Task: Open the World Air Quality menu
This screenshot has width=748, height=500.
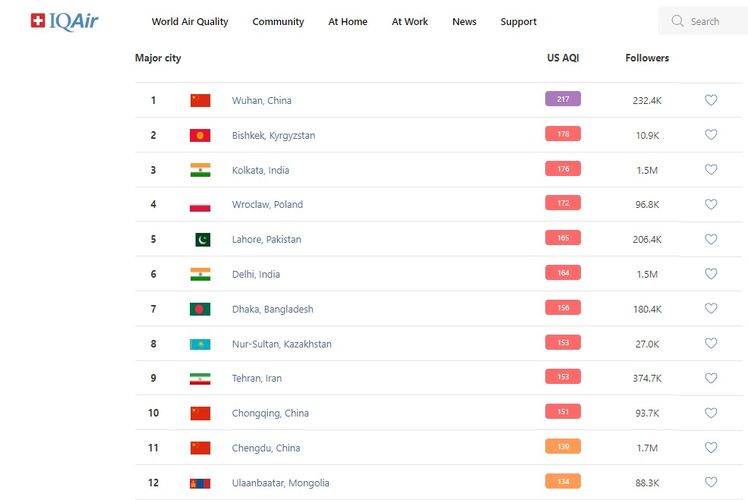Action: [x=190, y=22]
